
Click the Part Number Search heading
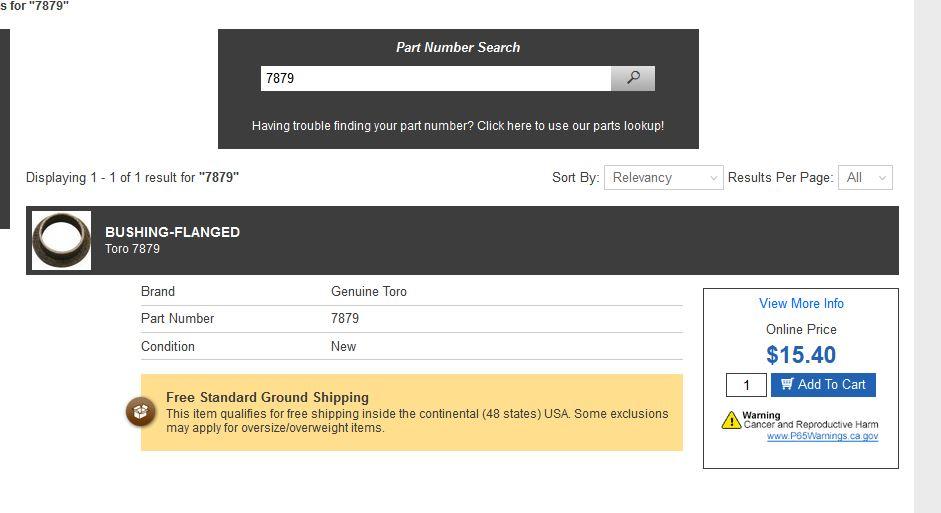pos(458,47)
